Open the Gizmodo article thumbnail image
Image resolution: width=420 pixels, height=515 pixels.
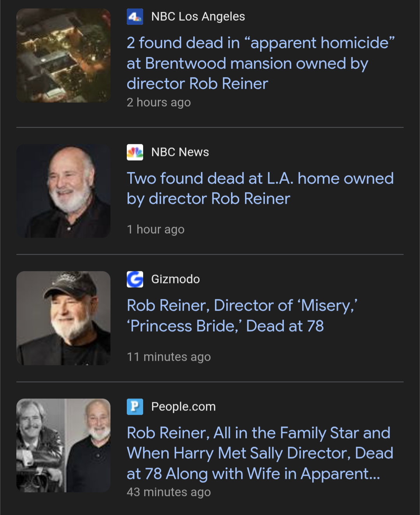point(63,318)
